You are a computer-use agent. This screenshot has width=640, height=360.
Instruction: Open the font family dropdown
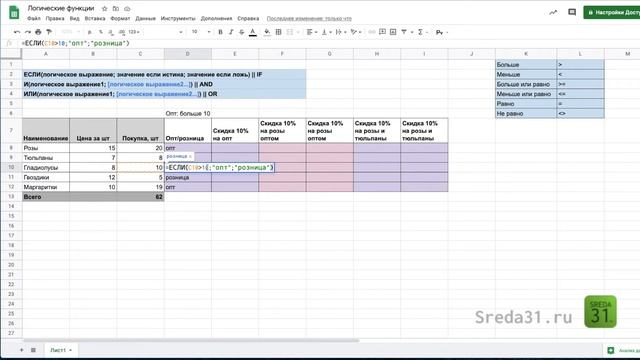[163, 32]
